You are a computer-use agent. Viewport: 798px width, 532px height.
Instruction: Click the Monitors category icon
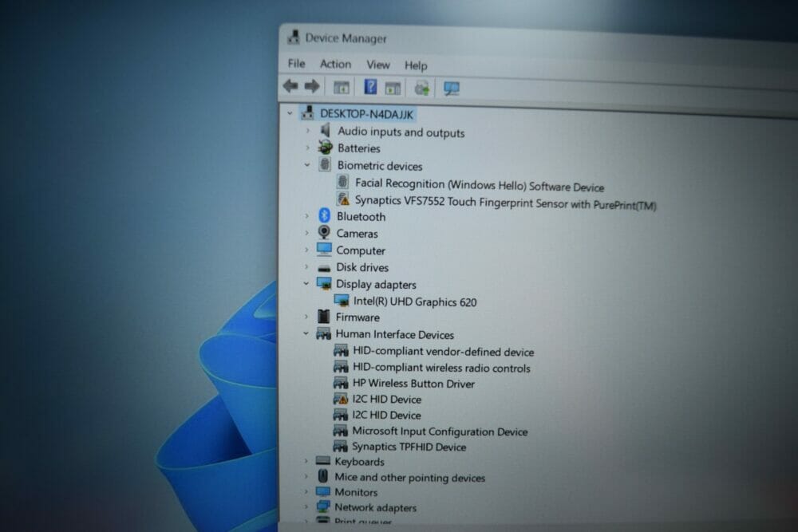[322, 491]
